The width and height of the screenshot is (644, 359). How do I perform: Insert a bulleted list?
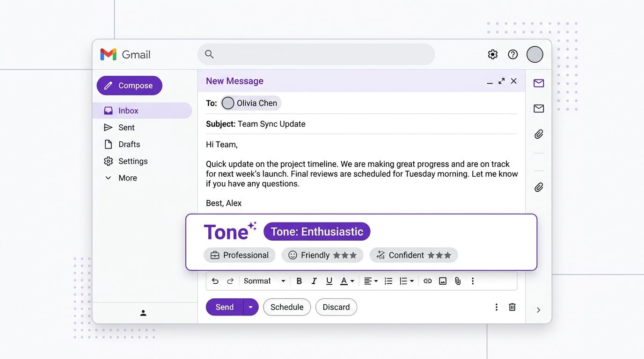388,281
